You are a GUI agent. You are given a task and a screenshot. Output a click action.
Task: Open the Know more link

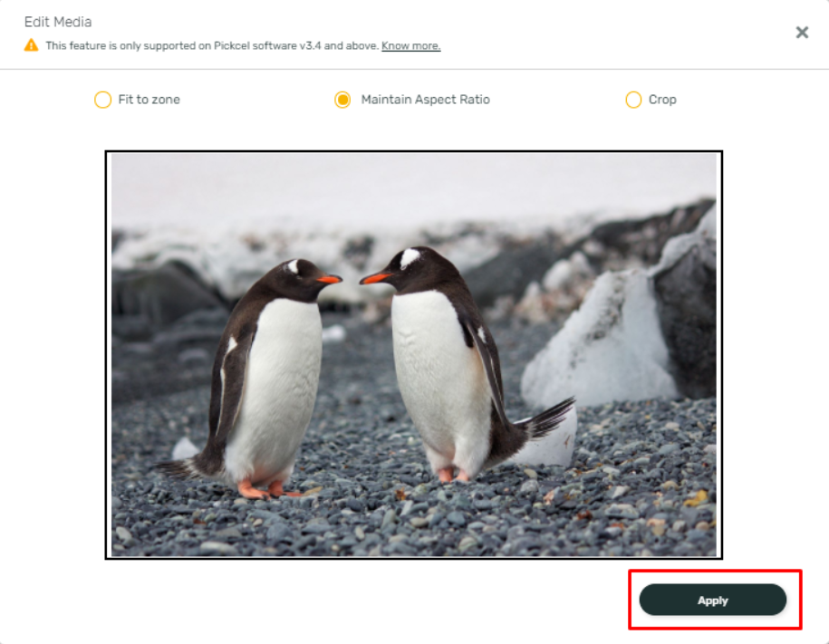coord(410,46)
